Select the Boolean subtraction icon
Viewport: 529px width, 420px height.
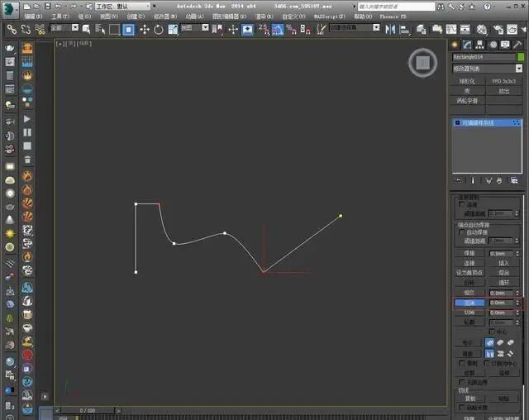pyautogui.click(x=500, y=343)
